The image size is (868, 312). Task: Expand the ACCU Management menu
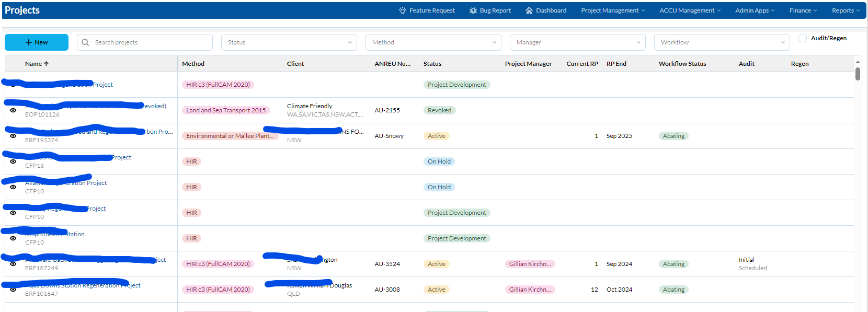click(690, 10)
